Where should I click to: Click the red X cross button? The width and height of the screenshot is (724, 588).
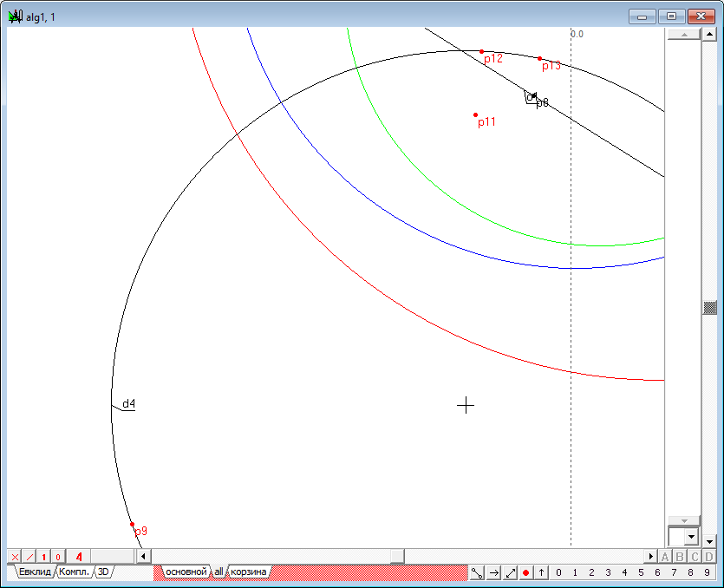[x=15, y=557]
